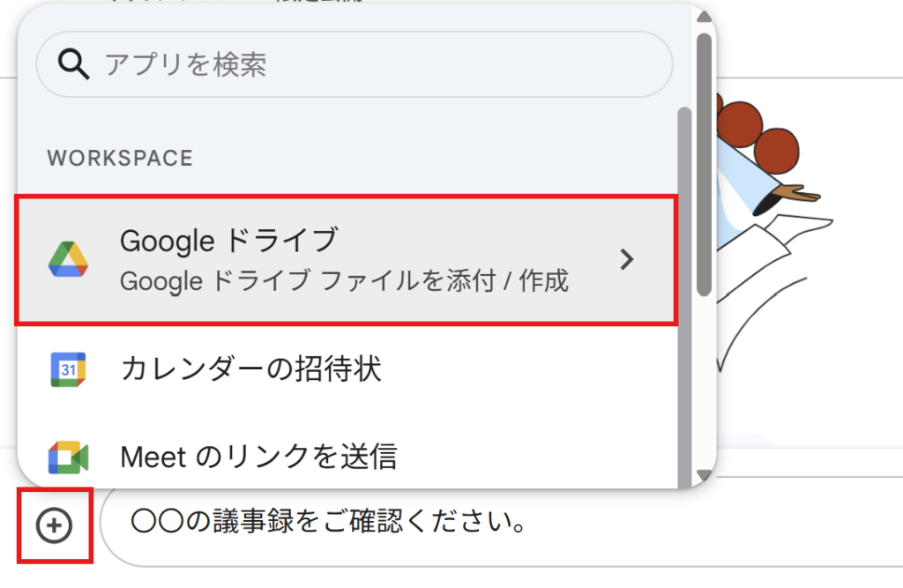Click the Google Drive triangle icon

[x=68, y=260]
